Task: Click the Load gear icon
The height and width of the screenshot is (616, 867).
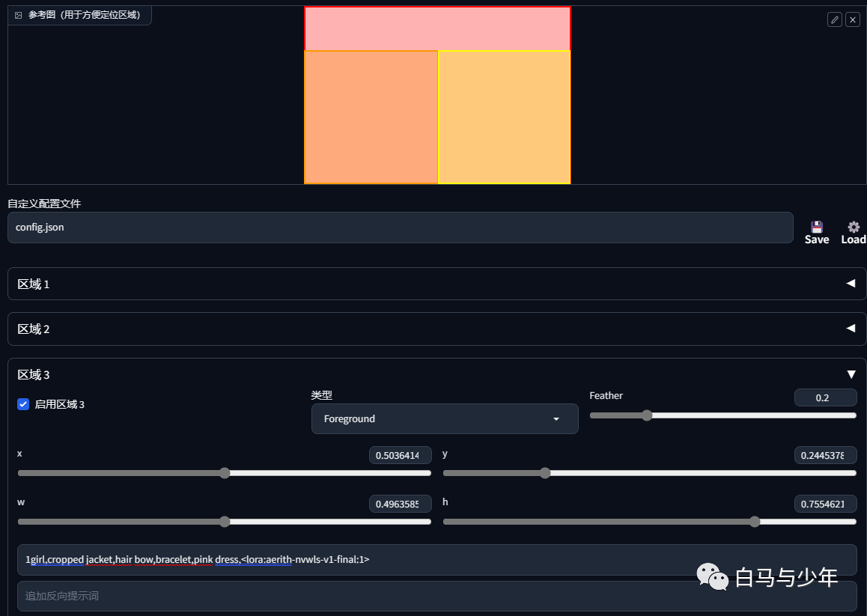Action: pos(854,227)
